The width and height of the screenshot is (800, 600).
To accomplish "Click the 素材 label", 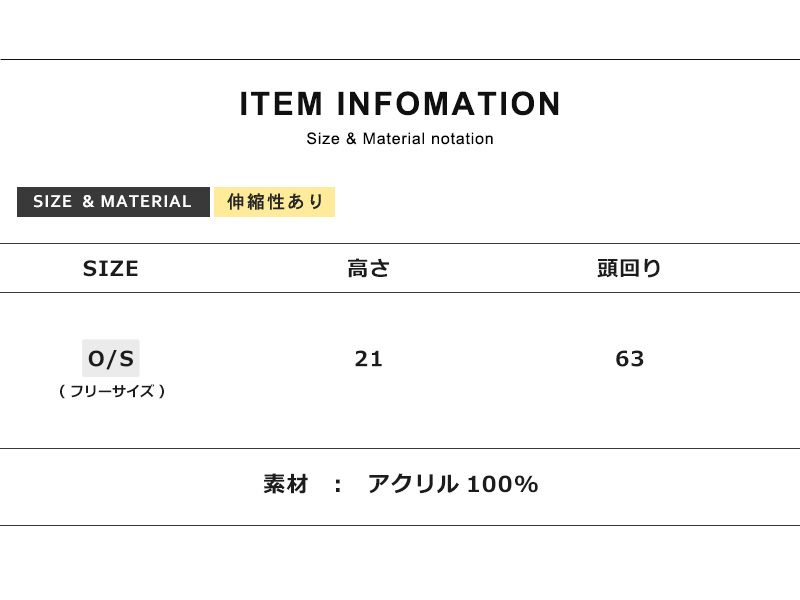I will [285, 485].
